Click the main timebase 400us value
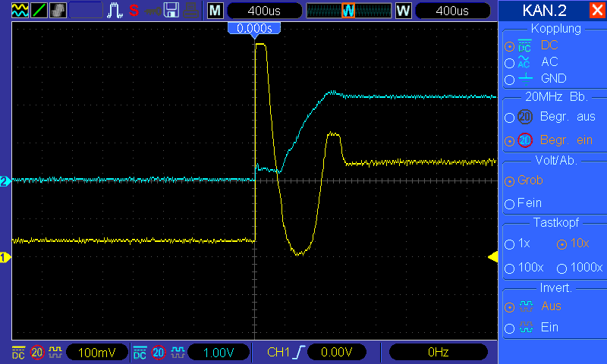Image resolution: width=607 pixels, height=364 pixels. click(264, 11)
